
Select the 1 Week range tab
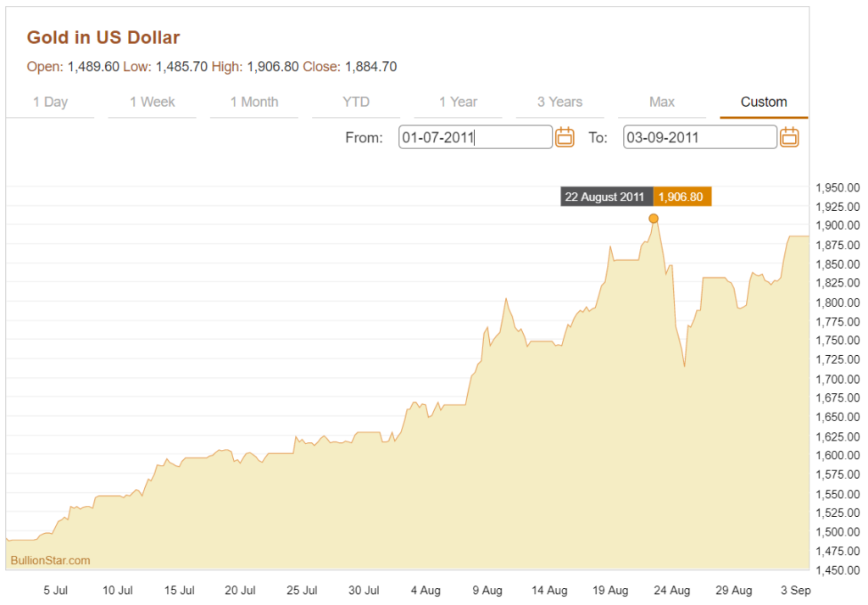tap(153, 102)
